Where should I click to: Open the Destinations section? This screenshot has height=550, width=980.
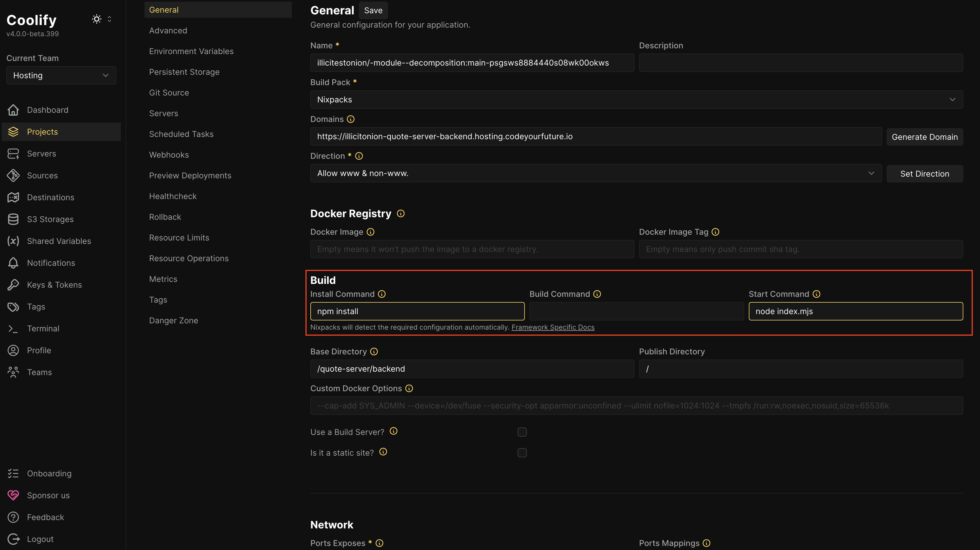pos(51,197)
